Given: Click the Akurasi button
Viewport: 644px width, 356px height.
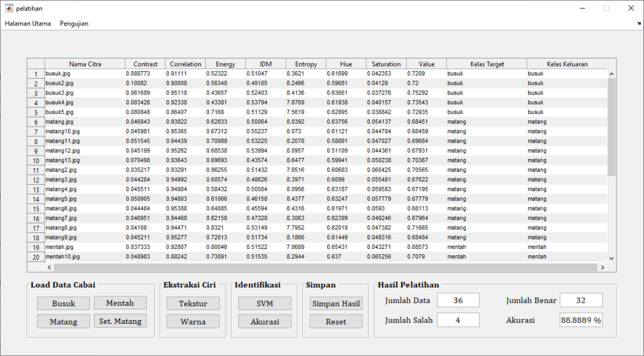Looking at the screenshot, I should 264,321.
